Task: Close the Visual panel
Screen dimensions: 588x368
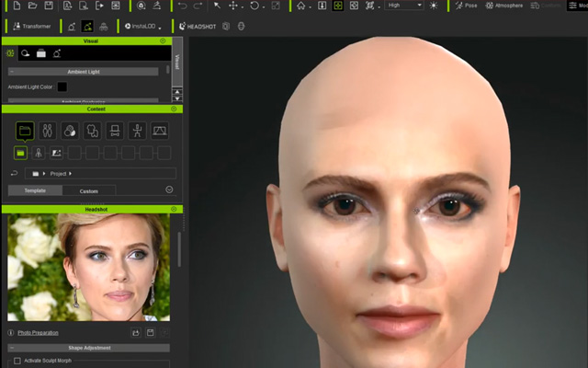Action: point(163,40)
